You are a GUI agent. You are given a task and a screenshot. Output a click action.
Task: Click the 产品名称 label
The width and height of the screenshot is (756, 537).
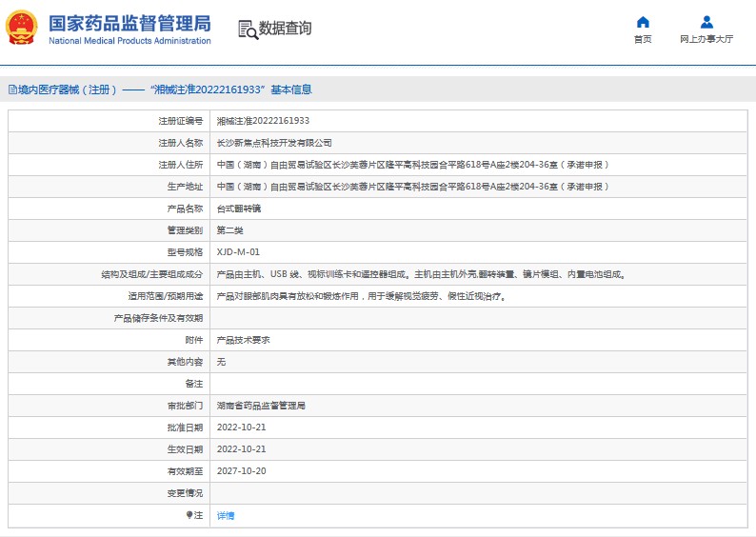point(185,209)
